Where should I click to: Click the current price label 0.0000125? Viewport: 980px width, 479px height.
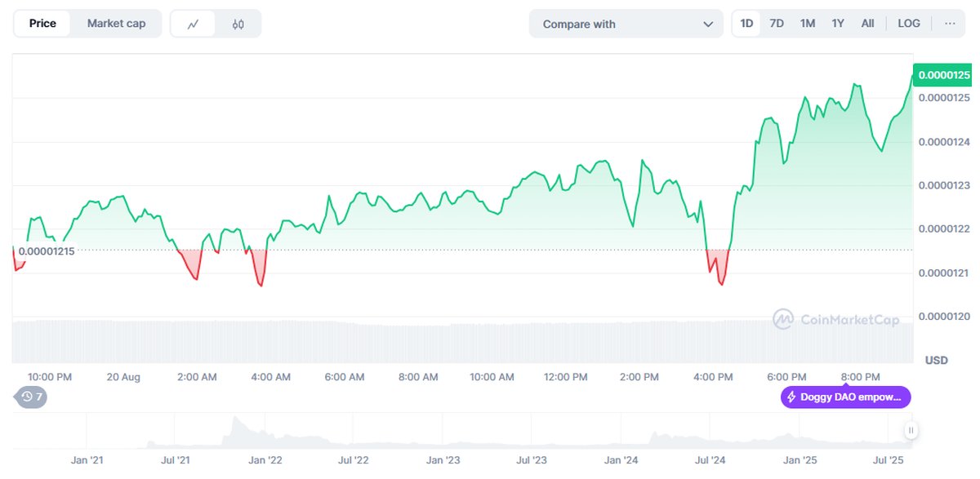943,75
